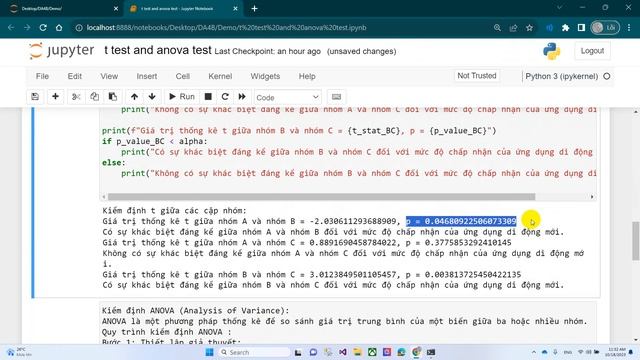The image size is (640, 360).
Task: Open the Insert menu
Action: point(147,76)
